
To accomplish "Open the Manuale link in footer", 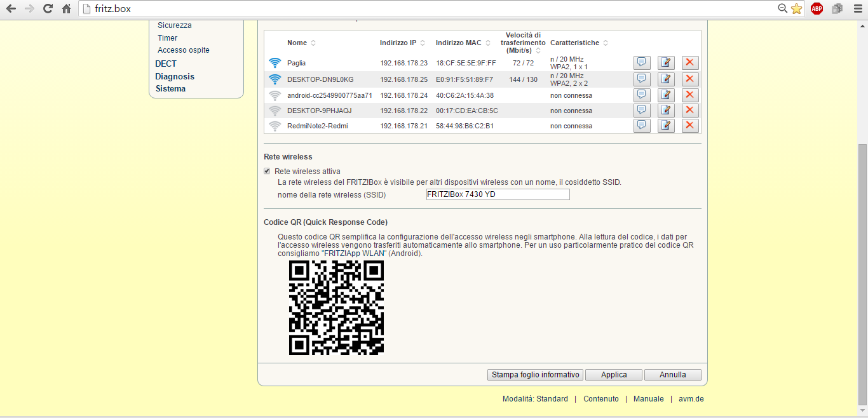I will click(x=648, y=399).
